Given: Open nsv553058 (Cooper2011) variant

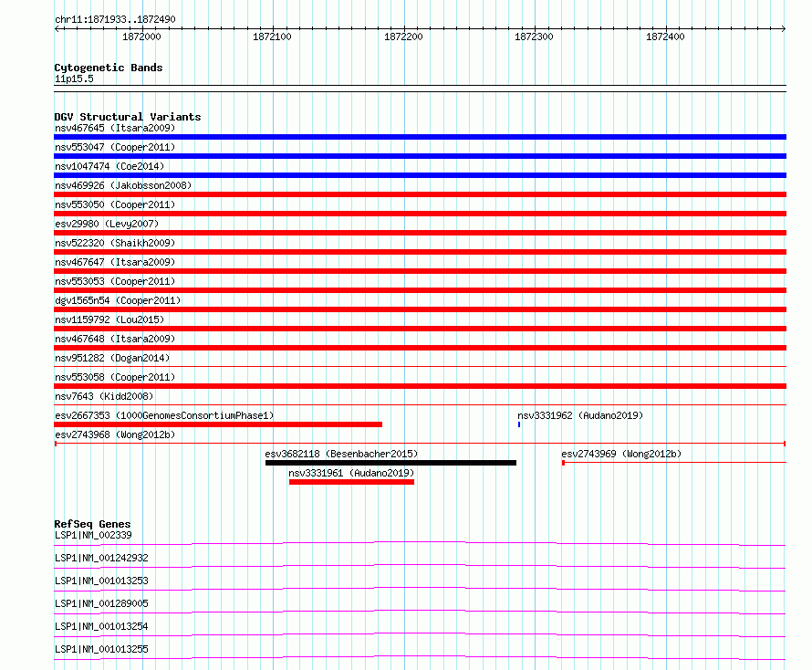Looking at the screenshot, I should [x=115, y=377].
